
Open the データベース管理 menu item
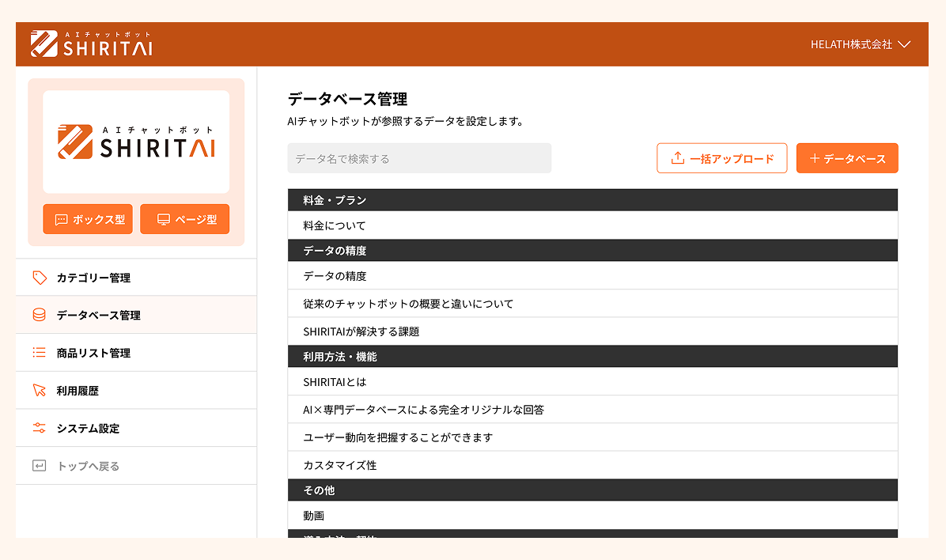pos(136,315)
